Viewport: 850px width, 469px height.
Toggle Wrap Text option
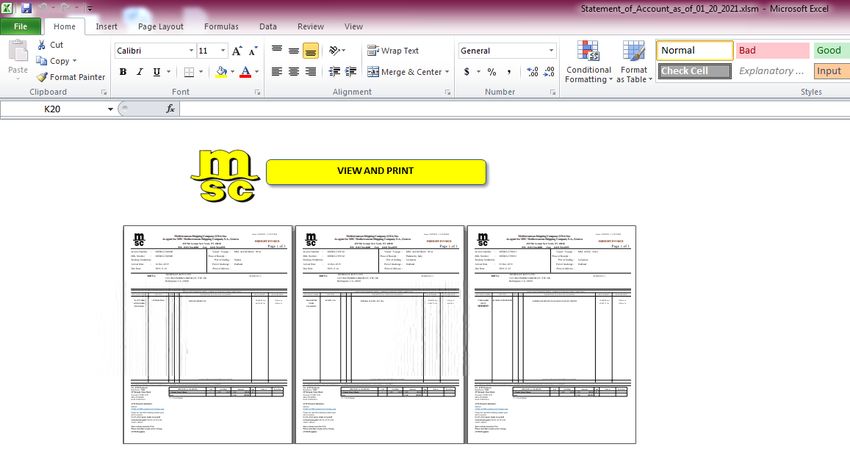393,50
